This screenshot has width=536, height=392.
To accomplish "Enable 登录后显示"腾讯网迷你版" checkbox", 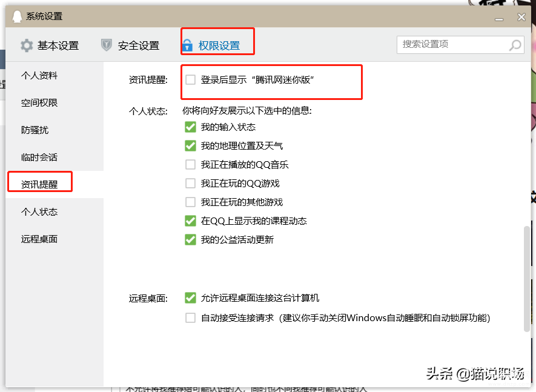I will [191, 79].
